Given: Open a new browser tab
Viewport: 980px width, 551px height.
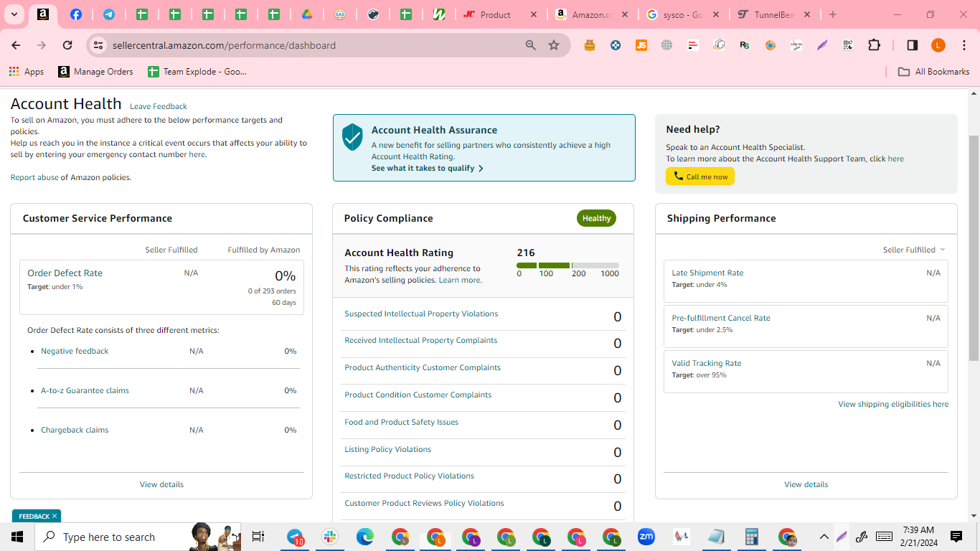Looking at the screenshot, I should pyautogui.click(x=832, y=14).
